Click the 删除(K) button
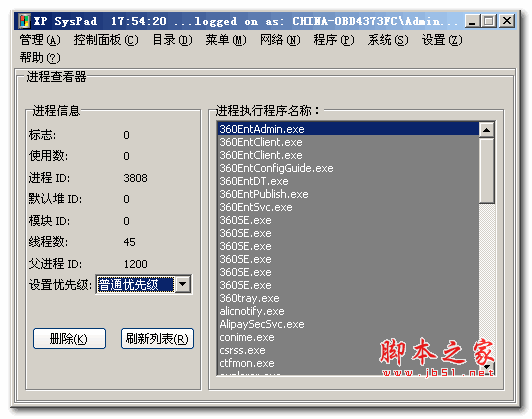This screenshot has height=419, width=532. [x=69, y=338]
